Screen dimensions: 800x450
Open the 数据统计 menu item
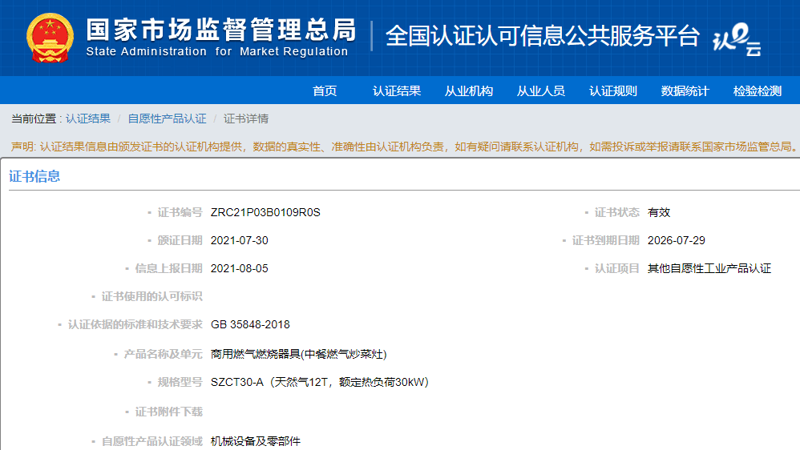[x=685, y=91]
